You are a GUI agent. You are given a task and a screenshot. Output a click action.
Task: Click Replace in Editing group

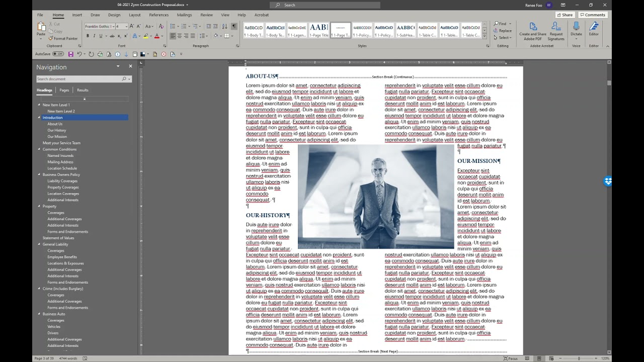[x=503, y=31]
